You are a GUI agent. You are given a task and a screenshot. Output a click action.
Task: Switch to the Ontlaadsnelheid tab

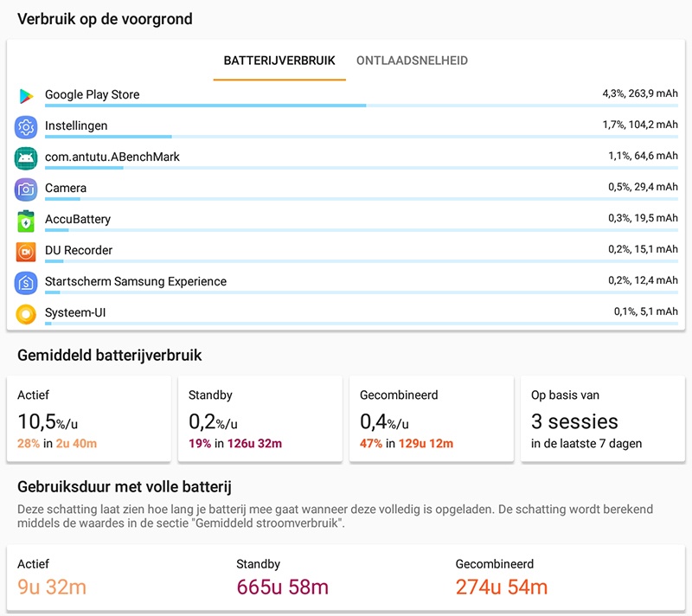point(412,61)
